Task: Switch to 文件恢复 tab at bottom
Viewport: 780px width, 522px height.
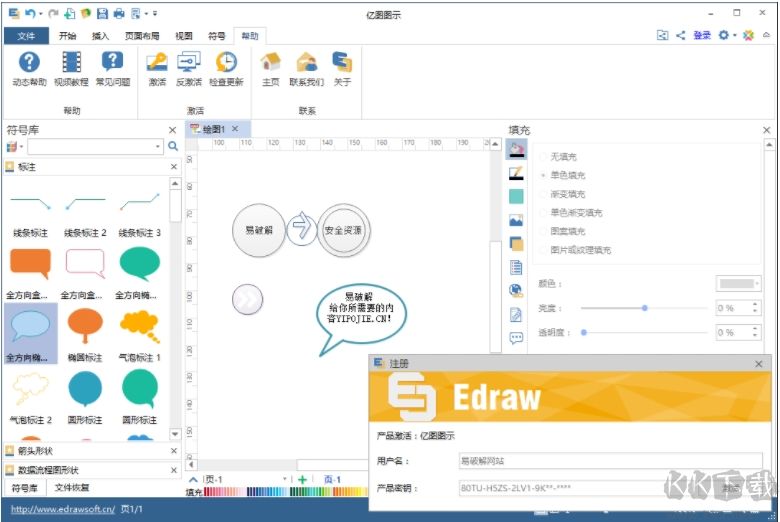Action: [x=72, y=488]
